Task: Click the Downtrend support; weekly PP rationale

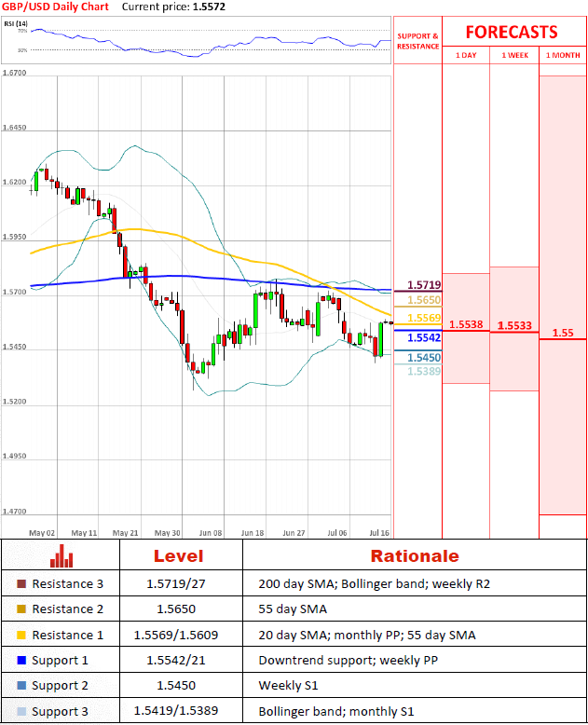Action: tap(349, 661)
